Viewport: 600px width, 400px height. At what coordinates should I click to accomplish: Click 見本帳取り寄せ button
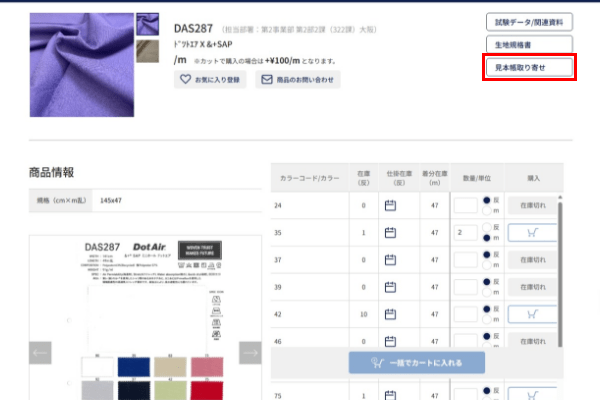(x=528, y=67)
